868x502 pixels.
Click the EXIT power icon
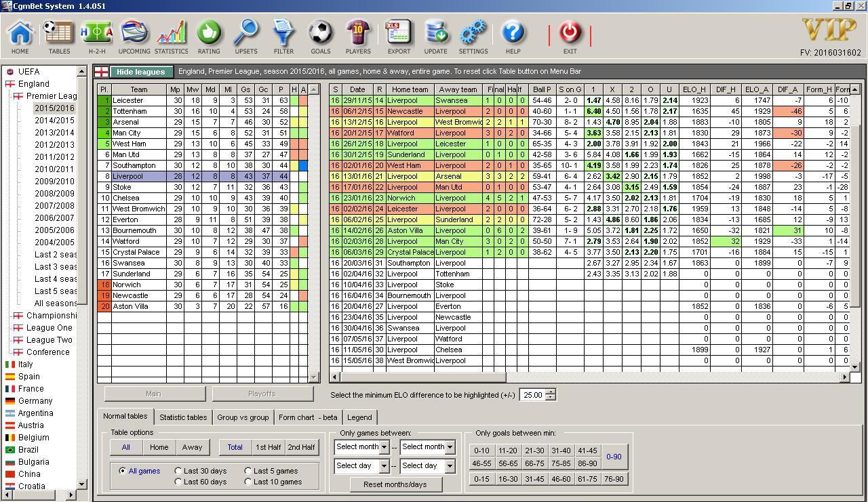570,37
